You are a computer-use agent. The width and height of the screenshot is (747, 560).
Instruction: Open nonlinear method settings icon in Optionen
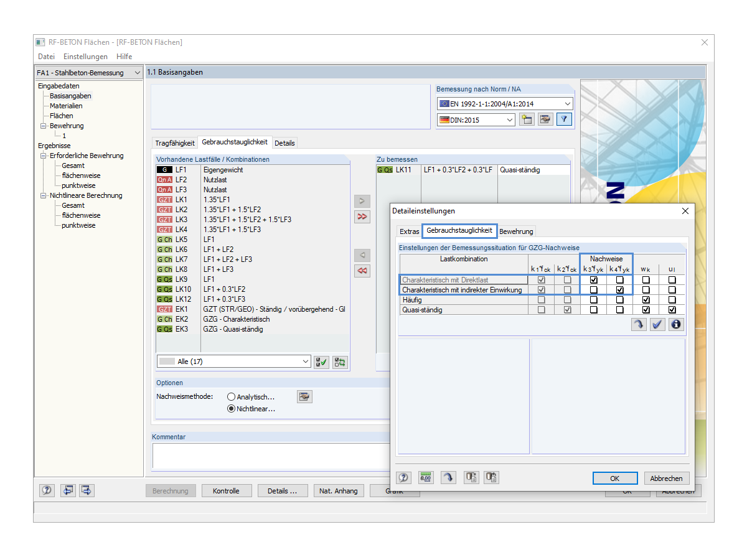[304, 396]
